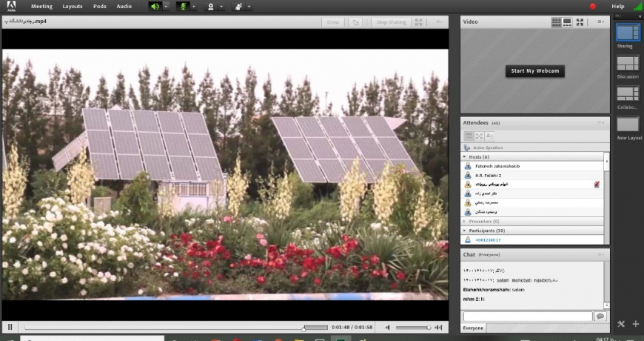The height and width of the screenshot is (341, 644).
Task: Collapse the Hosts (6) group
Action: 465,156
